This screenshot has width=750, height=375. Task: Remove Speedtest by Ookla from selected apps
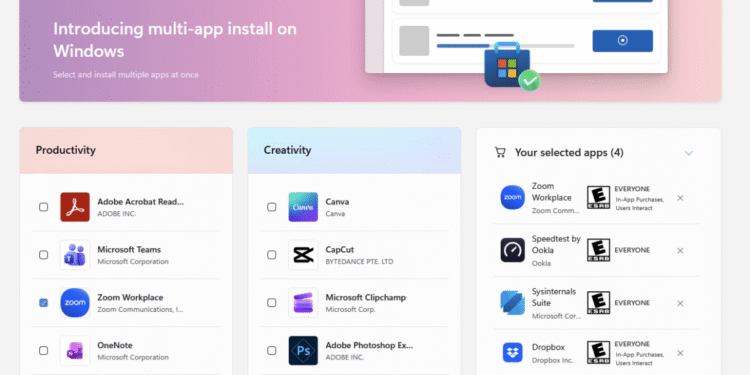coord(680,251)
